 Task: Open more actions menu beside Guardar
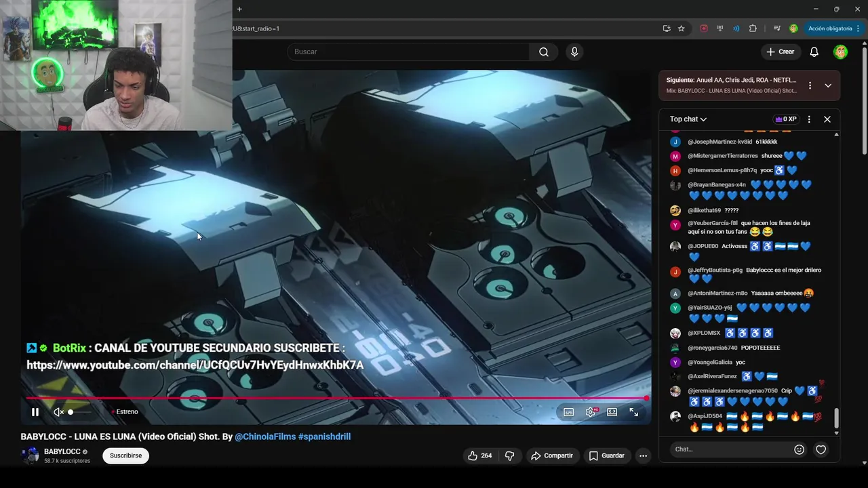(643, 455)
